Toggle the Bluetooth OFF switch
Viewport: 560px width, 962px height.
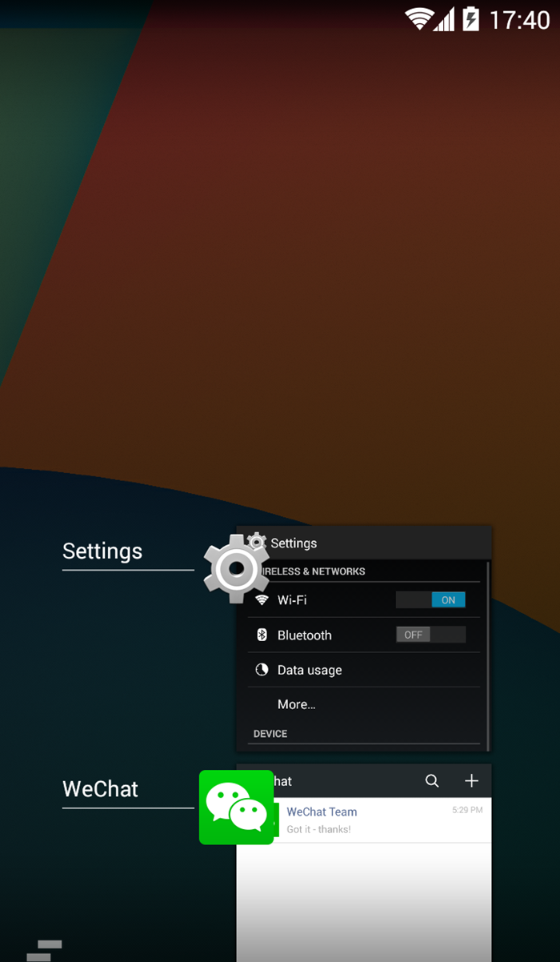[x=430, y=635]
